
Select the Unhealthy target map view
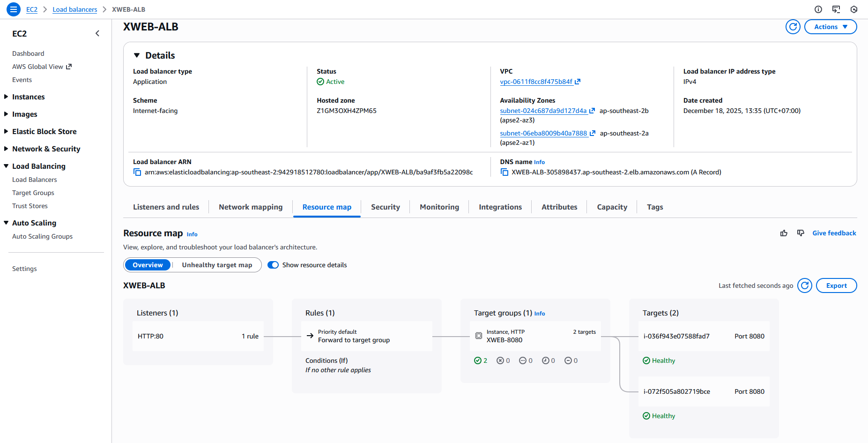(217, 265)
